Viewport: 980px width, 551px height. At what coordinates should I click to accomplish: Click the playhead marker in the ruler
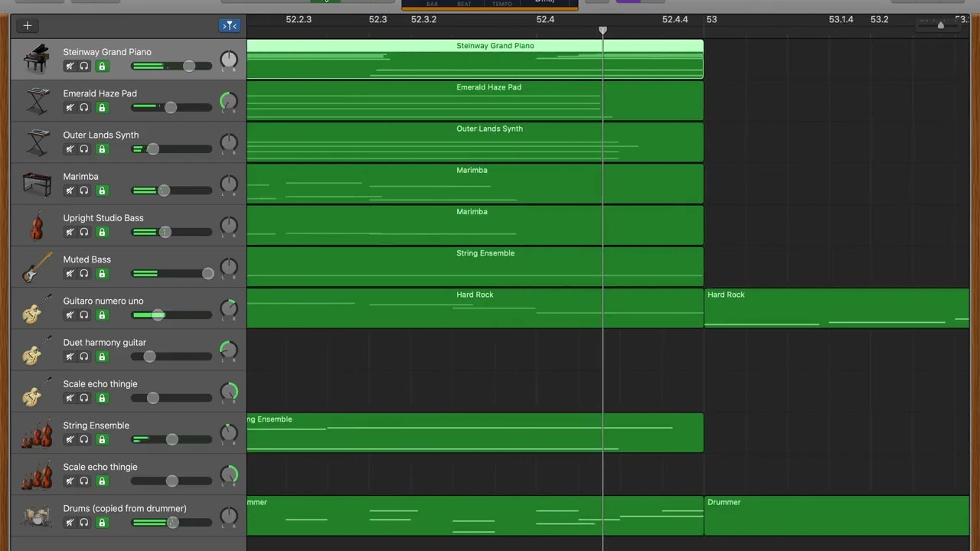[603, 31]
